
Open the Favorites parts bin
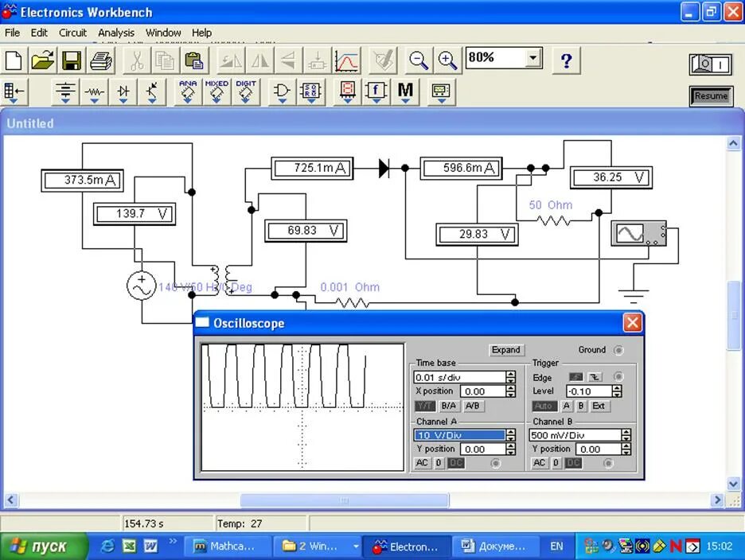click(14, 91)
